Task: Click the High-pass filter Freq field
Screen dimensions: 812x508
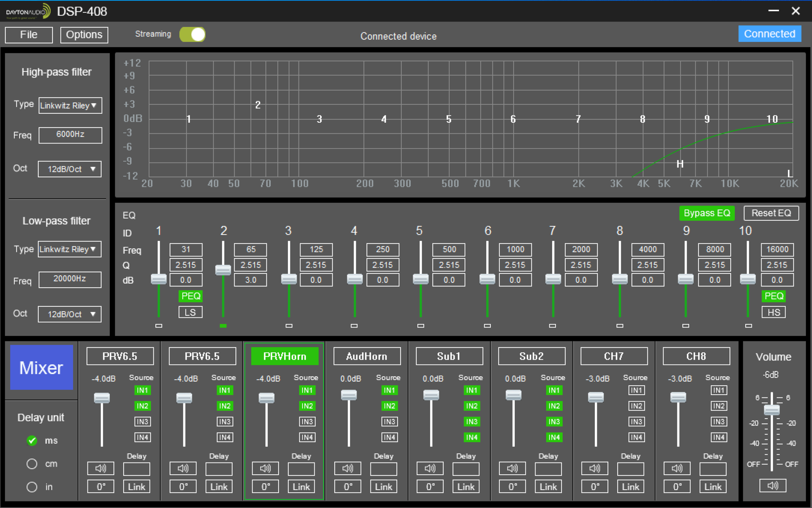Action: 70,135
